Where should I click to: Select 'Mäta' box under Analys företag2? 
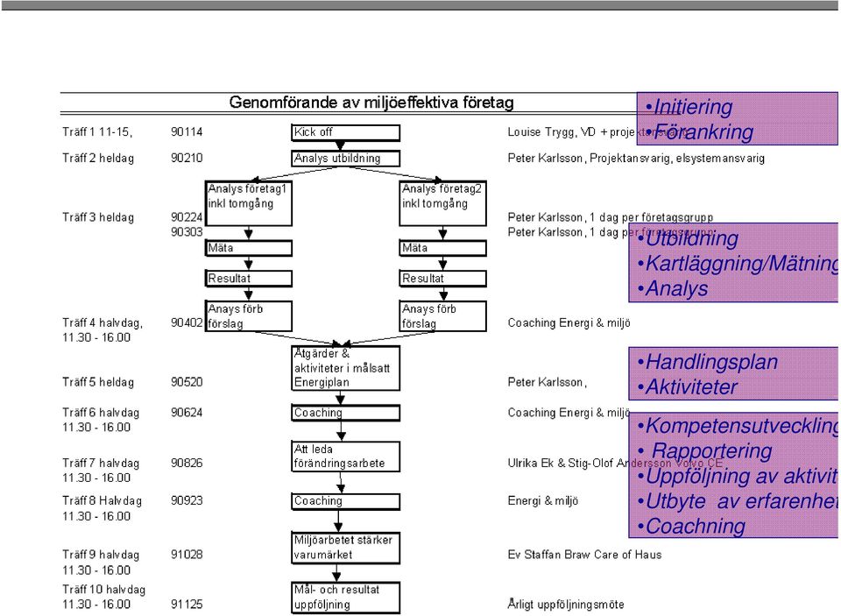coord(443,248)
